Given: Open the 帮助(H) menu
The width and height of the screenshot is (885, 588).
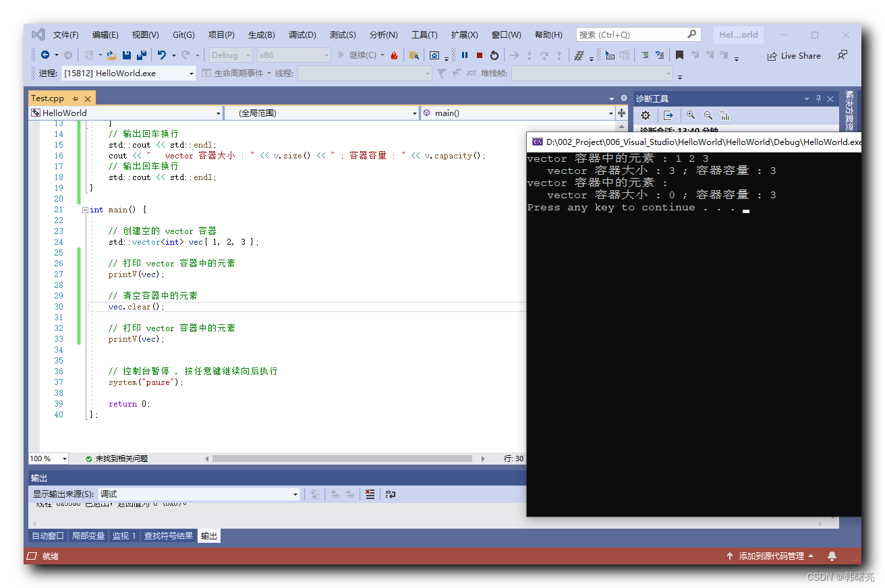Looking at the screenshot, I should point(548,35).
